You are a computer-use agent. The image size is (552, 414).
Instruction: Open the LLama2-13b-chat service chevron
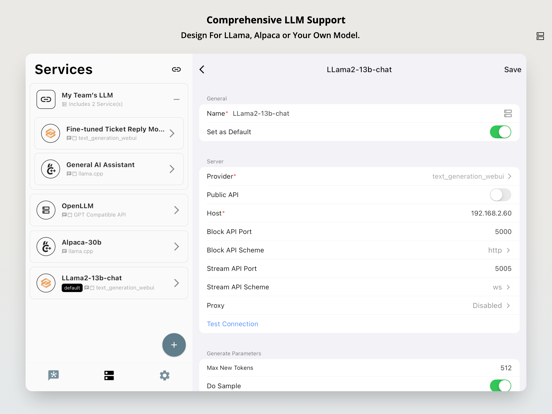(176, 283)
